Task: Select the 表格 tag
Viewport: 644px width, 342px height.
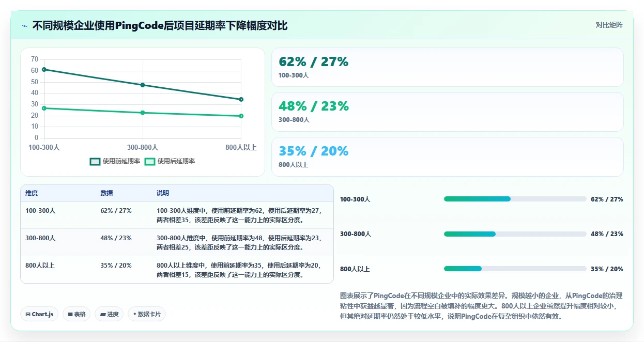Action: point(76,314)
